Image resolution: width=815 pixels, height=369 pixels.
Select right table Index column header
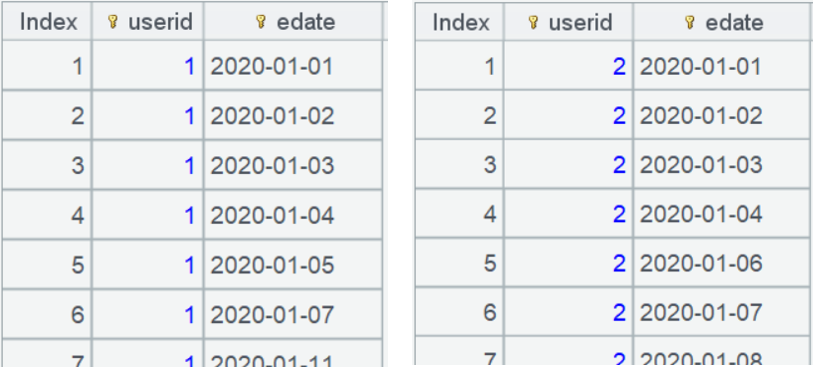tap(459, 22)
